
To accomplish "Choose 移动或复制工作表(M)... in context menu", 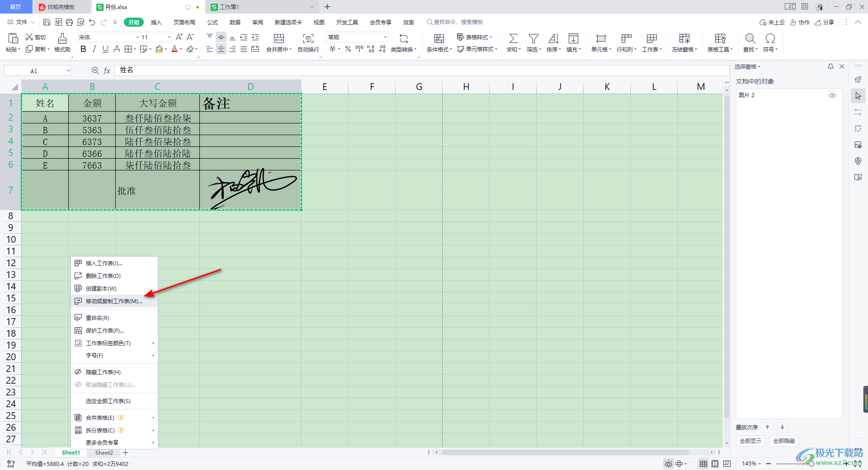I will 114,301.
